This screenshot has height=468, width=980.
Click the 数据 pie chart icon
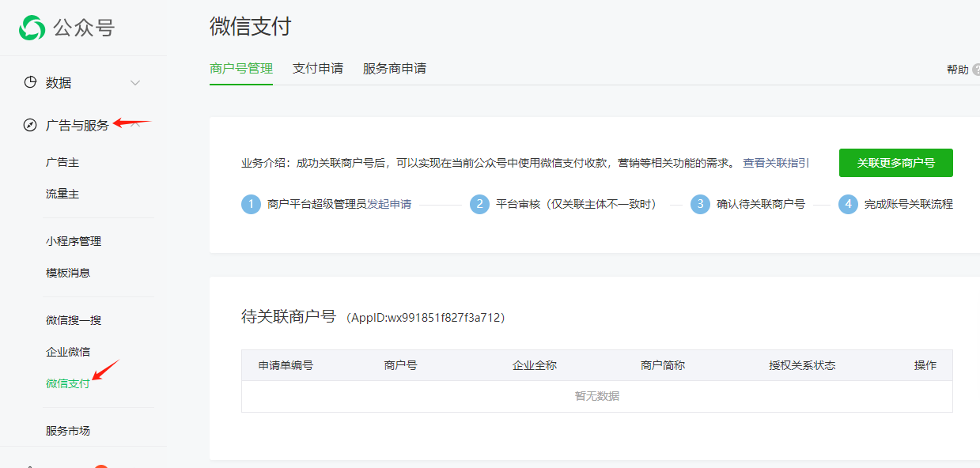coord(30,82)
